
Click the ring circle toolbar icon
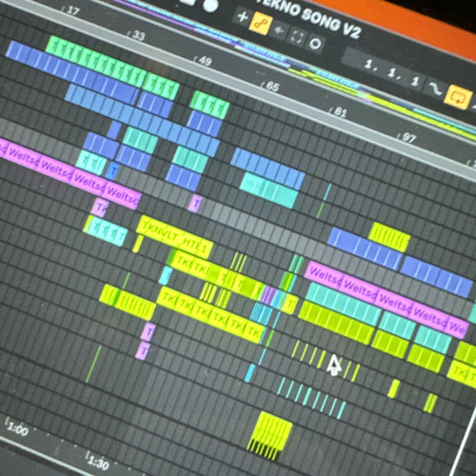click(315, 44)
